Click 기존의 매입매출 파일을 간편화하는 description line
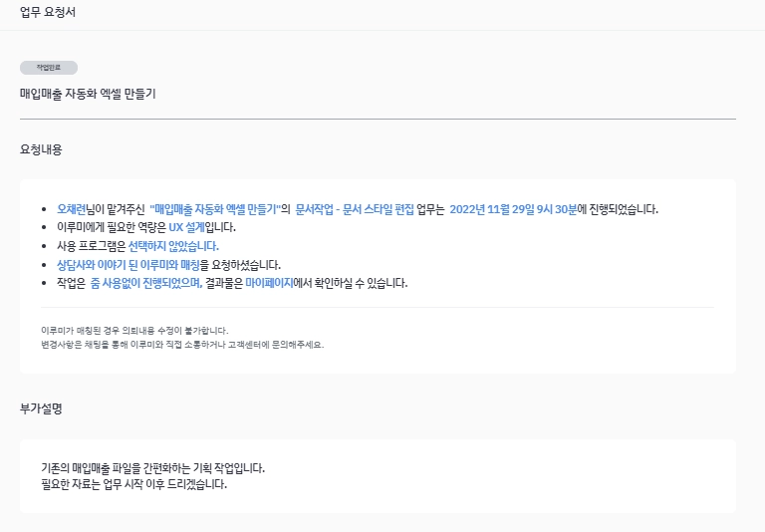Screen dimensions: 765x532 (x=152, y=468)
